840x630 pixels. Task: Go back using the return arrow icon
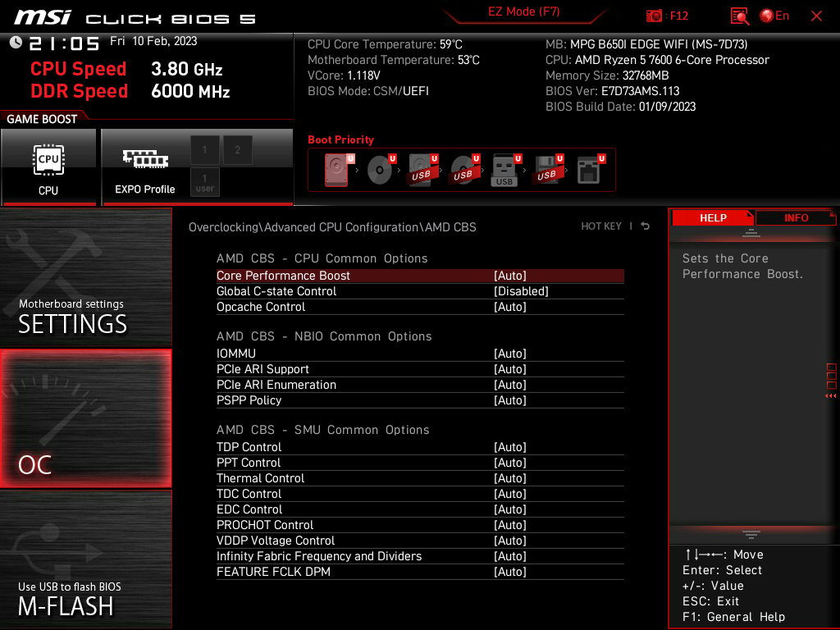point(645,226)
